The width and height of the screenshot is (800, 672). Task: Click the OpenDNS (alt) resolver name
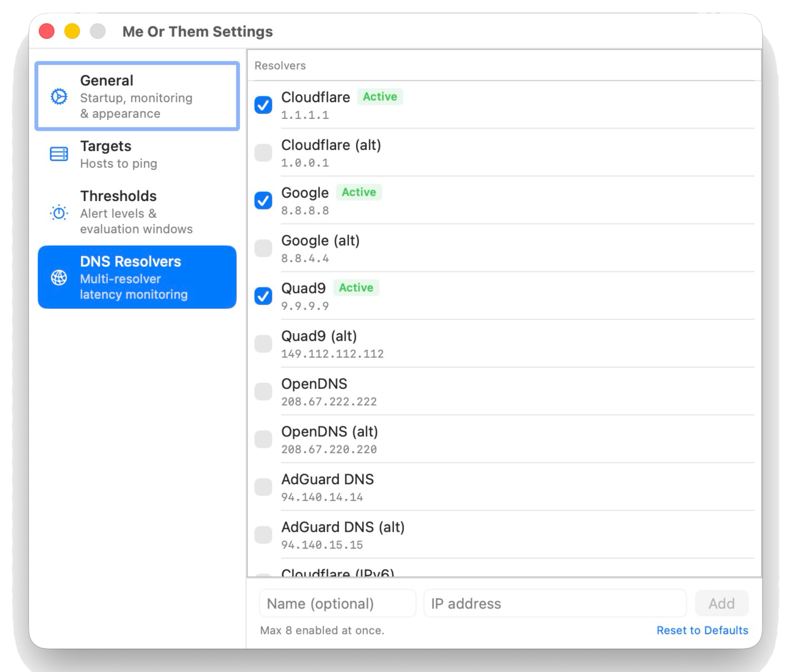click(330, 432)
